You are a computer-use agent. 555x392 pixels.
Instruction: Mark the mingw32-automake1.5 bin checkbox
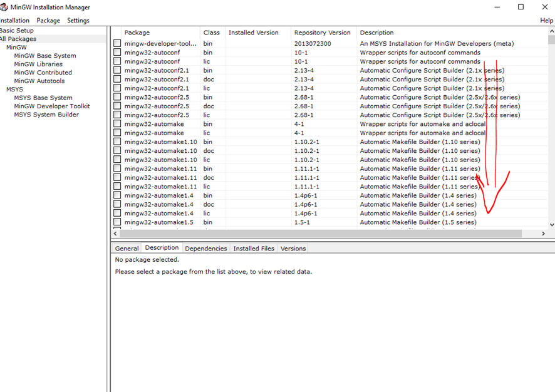coord(117,222)
